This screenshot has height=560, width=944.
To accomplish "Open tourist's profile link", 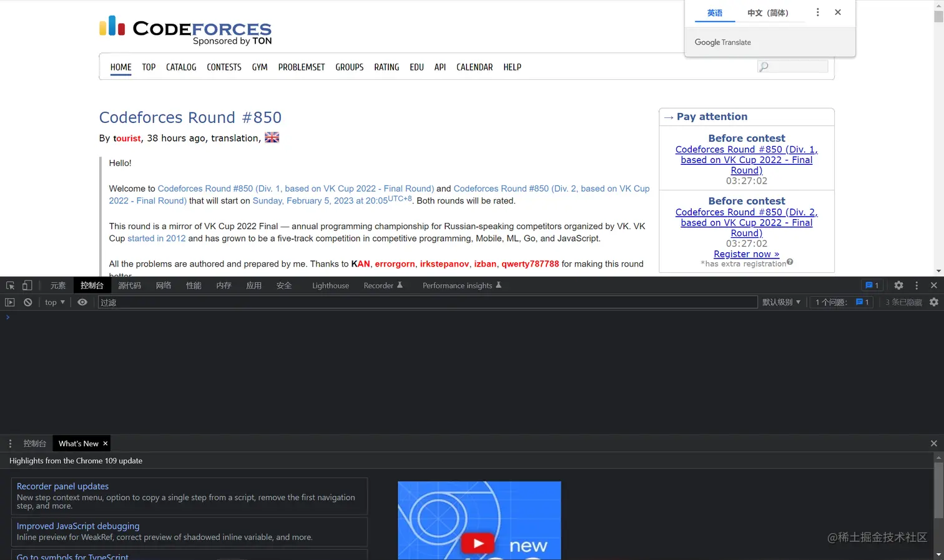I will click(127, 139).
